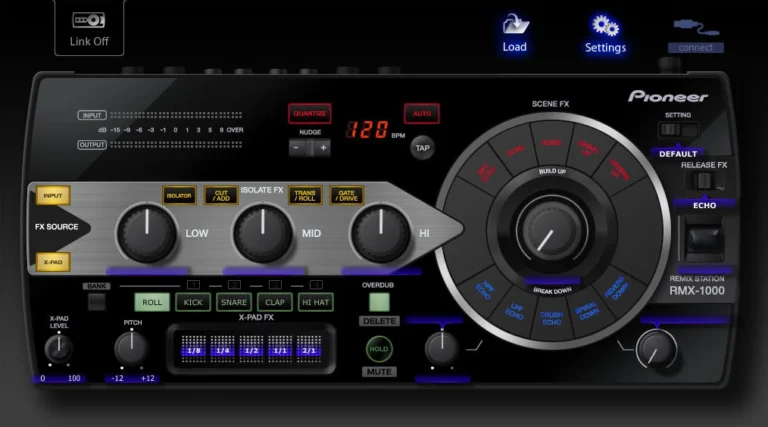Select the BPF ECHO scene FX segment
The height and width of the screenshot is (427, 768).
pyautogui.click(x=486, y=172)
